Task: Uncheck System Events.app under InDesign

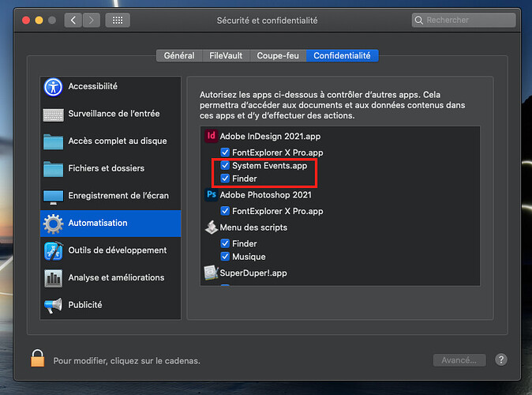Action: [225, 165]
